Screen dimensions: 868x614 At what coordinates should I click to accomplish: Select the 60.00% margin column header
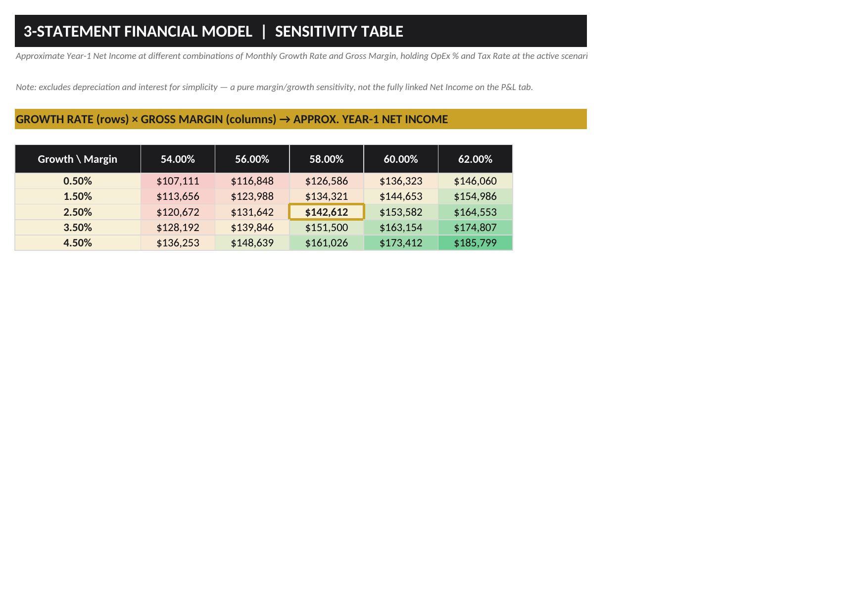point(401,159)
